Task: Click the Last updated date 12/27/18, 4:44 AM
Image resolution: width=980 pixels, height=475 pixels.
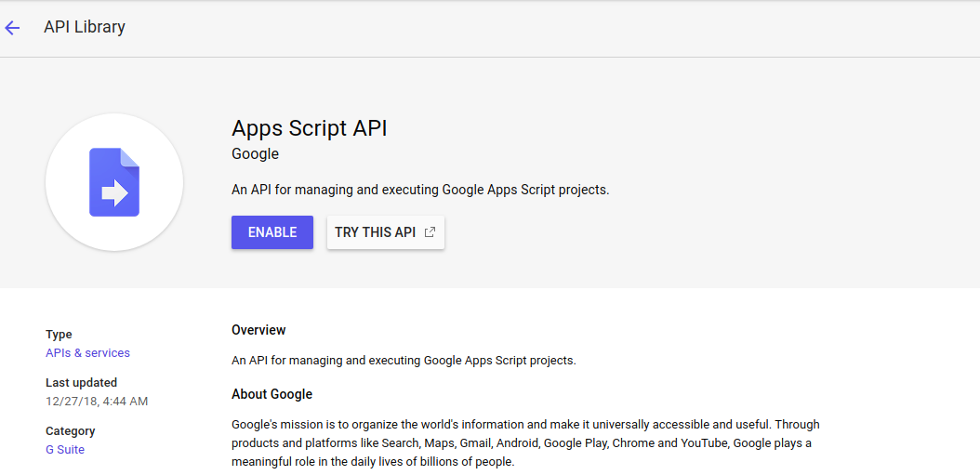Action: coord(97,402)
